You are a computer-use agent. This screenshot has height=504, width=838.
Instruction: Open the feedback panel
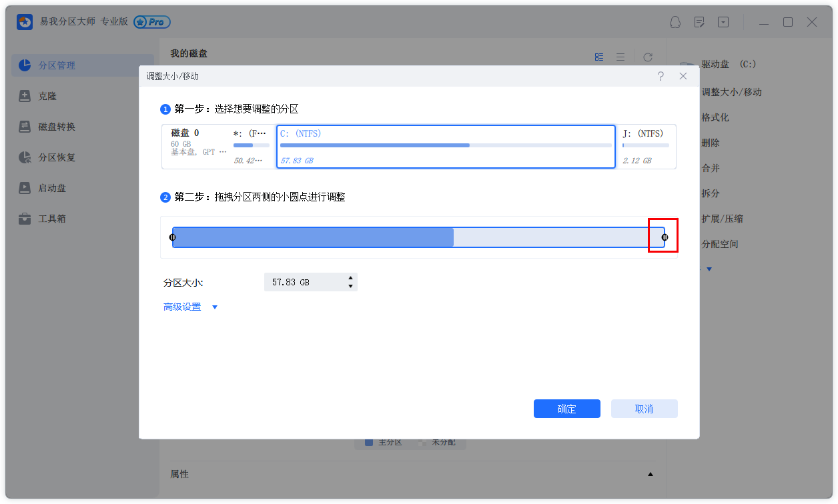pyautogui.click(x=699, y=22)
